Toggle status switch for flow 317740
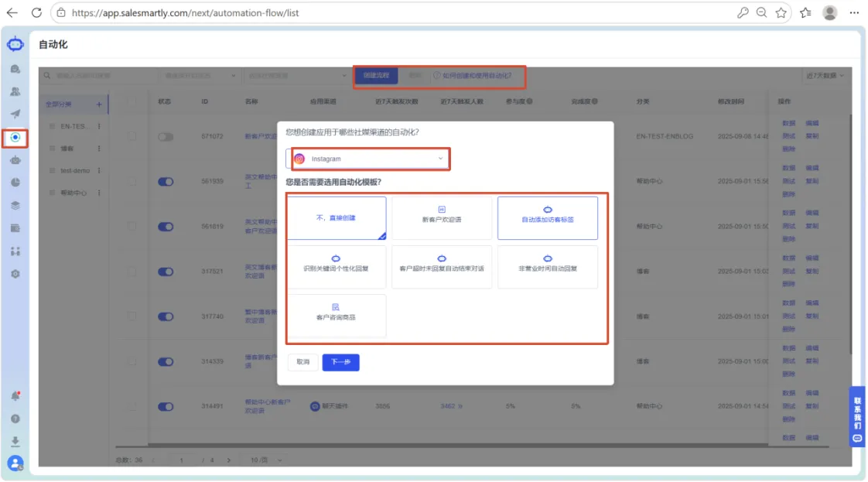The width and height of the screenshot is (868, 482). coord(166,316)
